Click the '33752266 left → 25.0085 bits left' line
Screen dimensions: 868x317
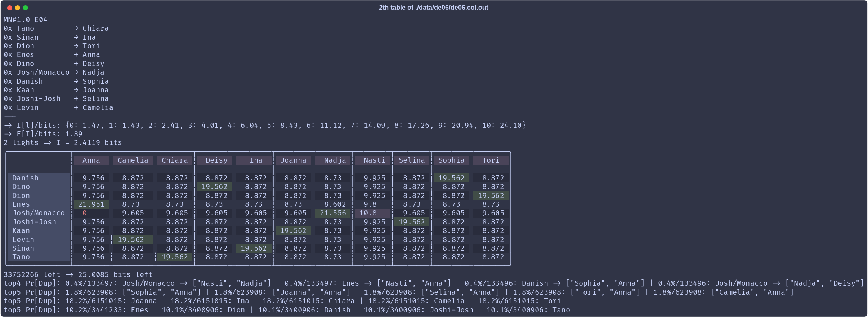coord(78,274)
